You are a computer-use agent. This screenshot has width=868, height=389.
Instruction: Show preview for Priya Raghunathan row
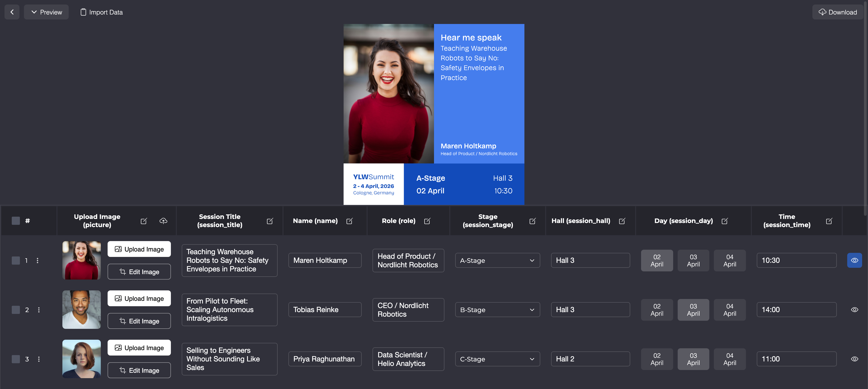(x=854, y=359)
